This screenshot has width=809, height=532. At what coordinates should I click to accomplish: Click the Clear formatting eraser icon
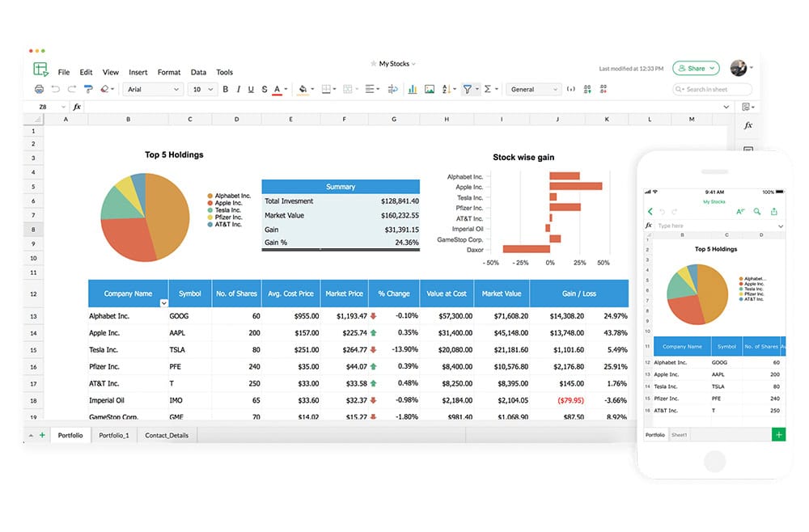(104, 89)
